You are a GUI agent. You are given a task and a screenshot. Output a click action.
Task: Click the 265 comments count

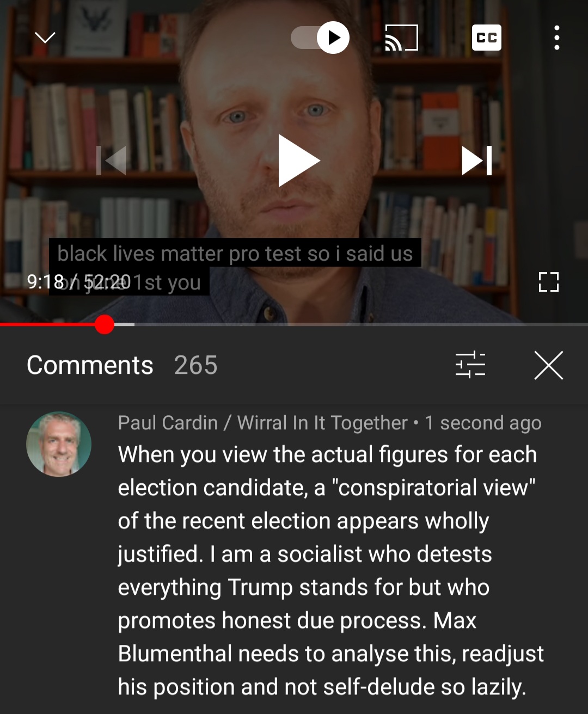point(195,365)
